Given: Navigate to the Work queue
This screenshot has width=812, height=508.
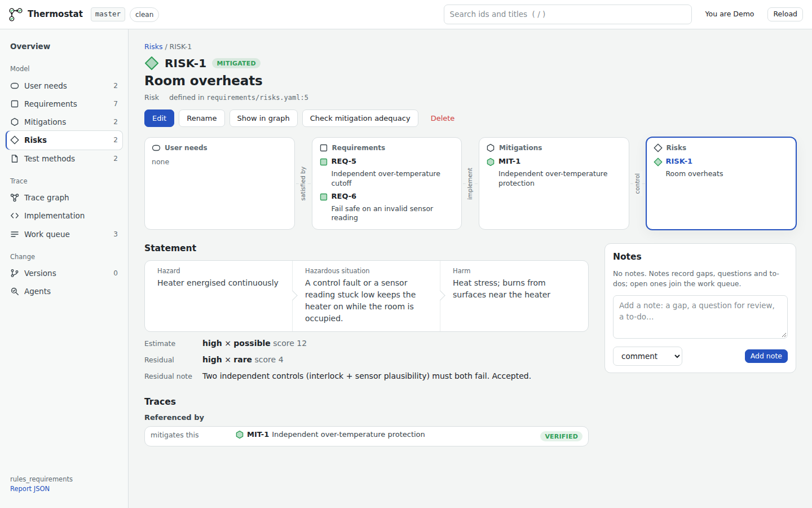Looking at the screenshot, I should coord(64,234).
